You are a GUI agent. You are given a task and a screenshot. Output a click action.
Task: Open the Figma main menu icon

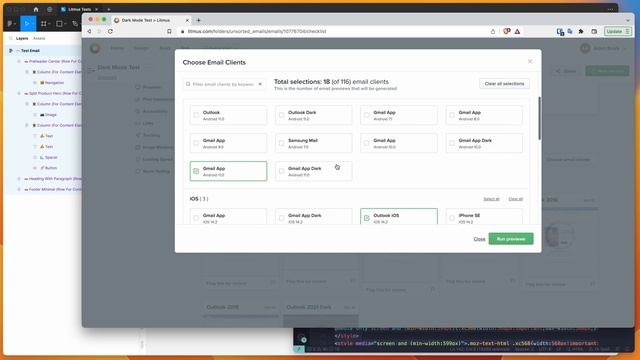click(x=10, y=24)
